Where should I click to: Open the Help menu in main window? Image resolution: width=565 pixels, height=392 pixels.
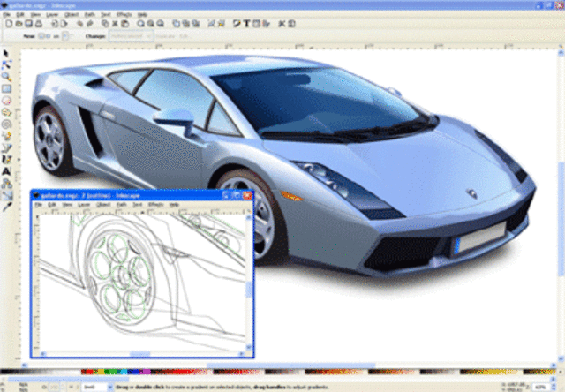[x=143, y=14]
